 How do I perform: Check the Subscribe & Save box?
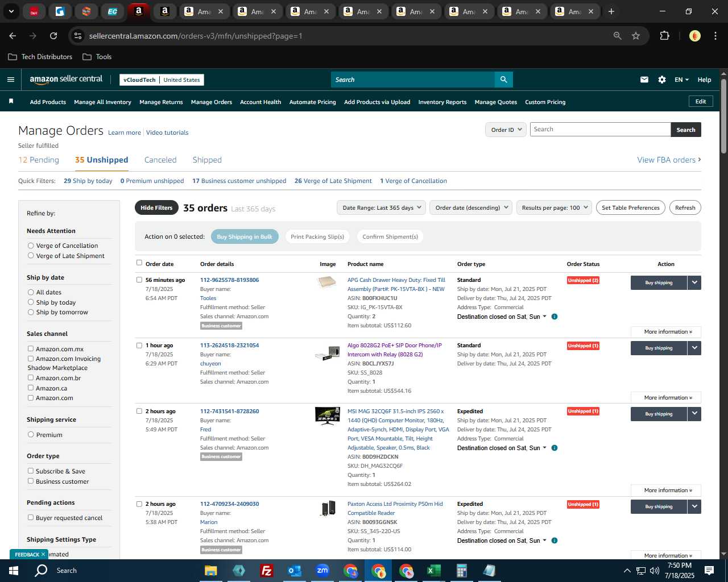click(x=31, y=471)
